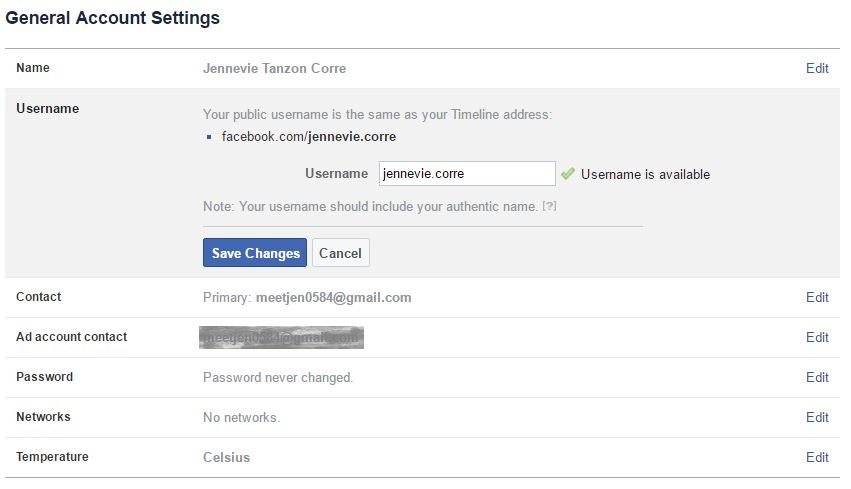The height and width of the screenshot is (489, 851).
Task: Edit the Name row
Action: click(x=817, y=68)
